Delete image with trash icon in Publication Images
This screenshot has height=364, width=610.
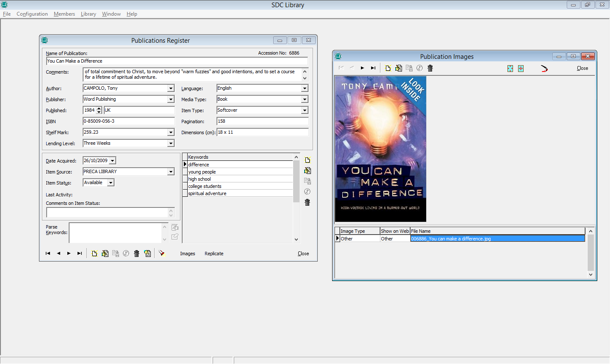(430, 68)
